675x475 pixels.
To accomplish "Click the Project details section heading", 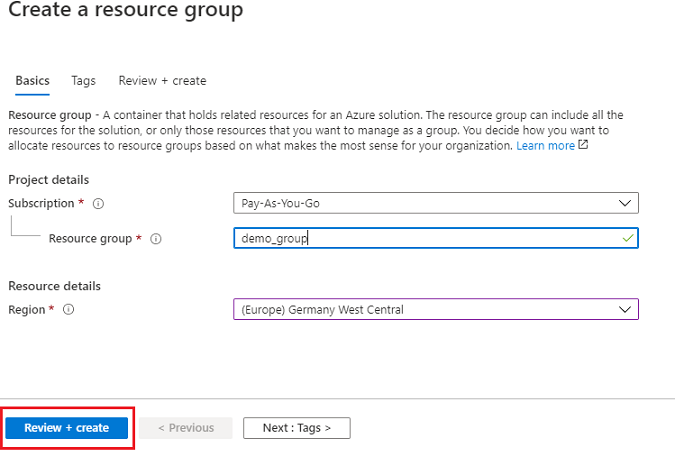I will click(49, 180).
